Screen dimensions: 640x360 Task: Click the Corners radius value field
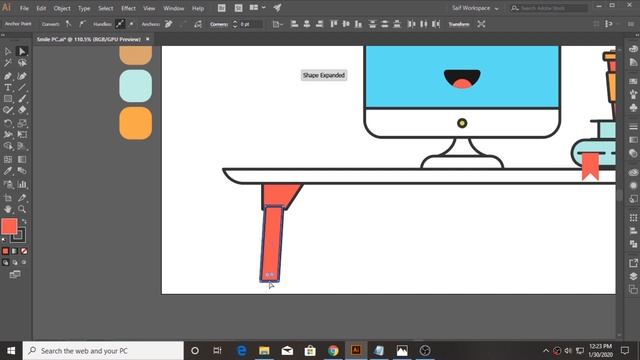click(x=251, y=24)
